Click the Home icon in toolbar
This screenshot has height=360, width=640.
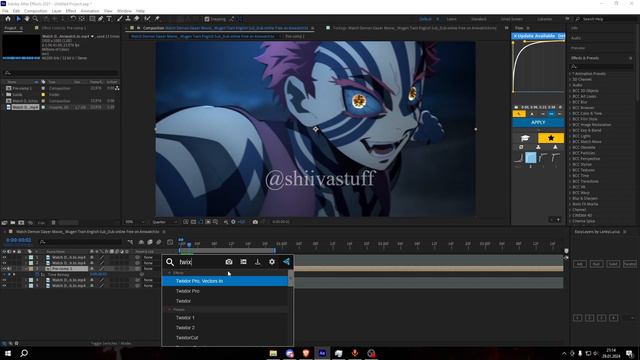[8, 19]
